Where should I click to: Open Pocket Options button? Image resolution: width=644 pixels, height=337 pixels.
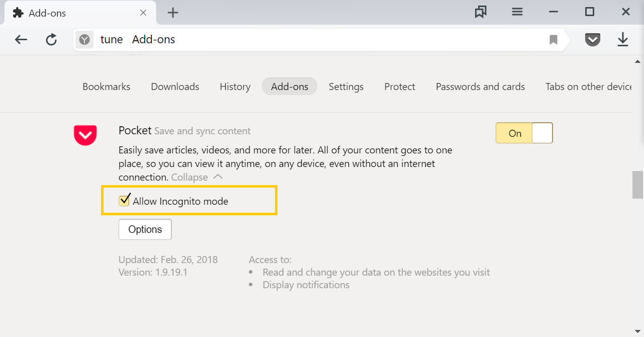coord(145,229)
